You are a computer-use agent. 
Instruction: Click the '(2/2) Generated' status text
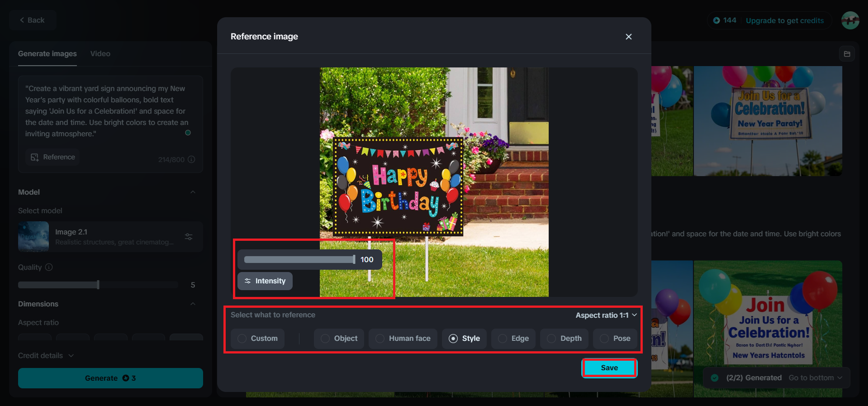pyautogui.click(x=754, y=378)
